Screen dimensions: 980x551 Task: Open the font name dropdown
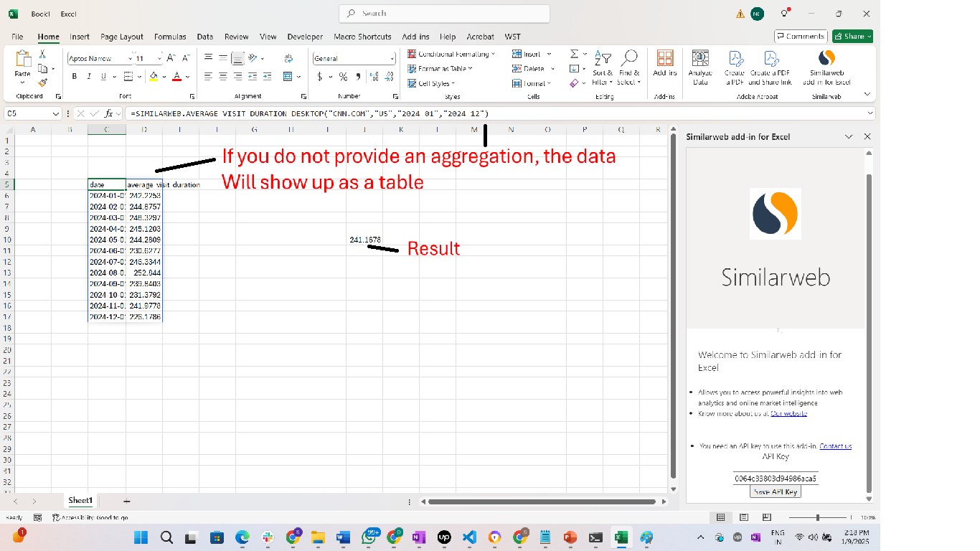pyautogui.click(x=130, y=58)
